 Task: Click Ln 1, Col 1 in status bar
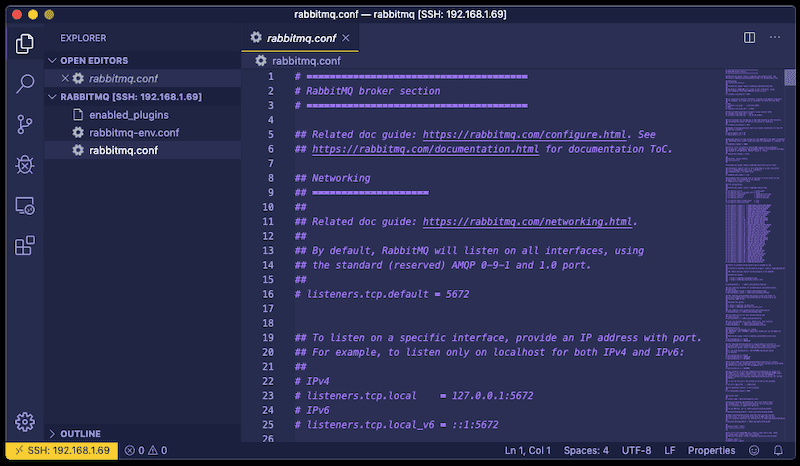tap(528, 450)
